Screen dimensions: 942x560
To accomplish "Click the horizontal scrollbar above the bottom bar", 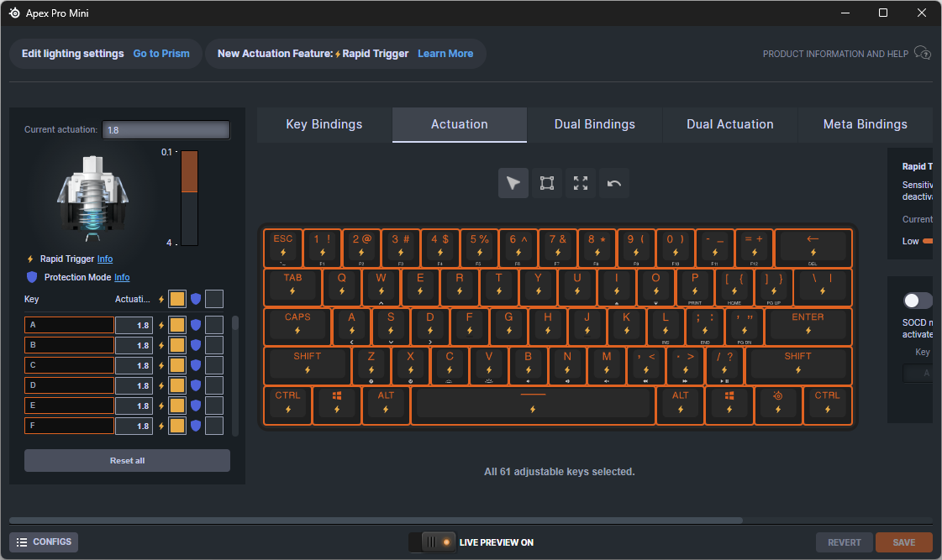I will (x=376, y=521).
